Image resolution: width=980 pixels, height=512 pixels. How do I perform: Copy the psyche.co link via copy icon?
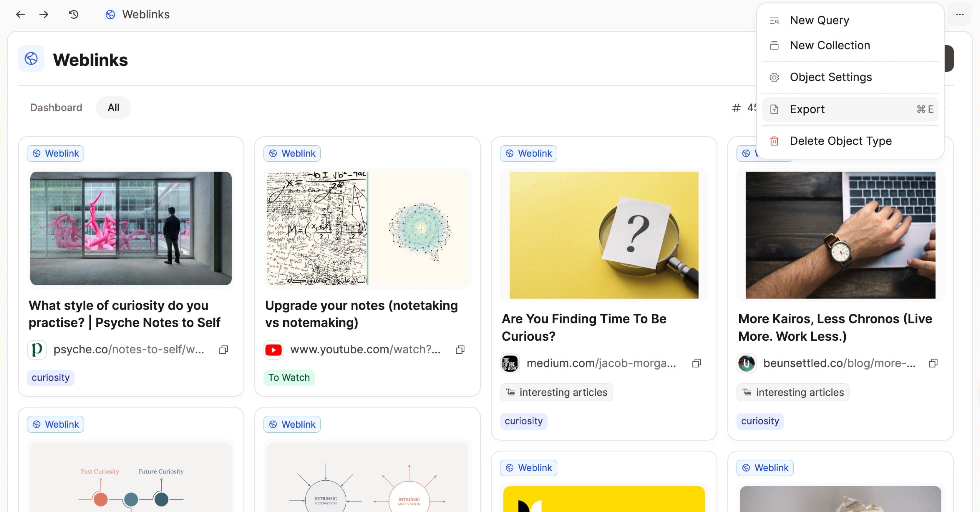[x=224, y=349]
